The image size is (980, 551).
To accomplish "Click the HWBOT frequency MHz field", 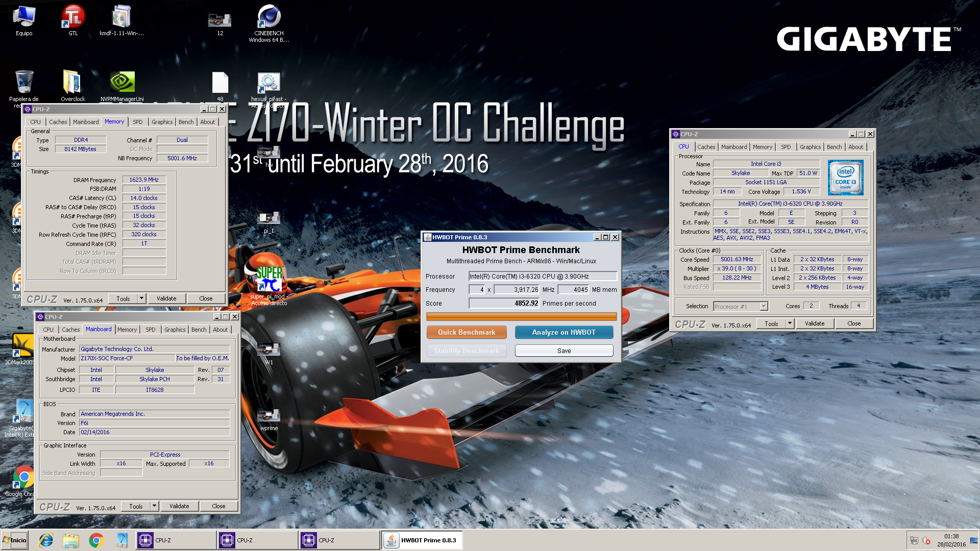I will point(517,289).
